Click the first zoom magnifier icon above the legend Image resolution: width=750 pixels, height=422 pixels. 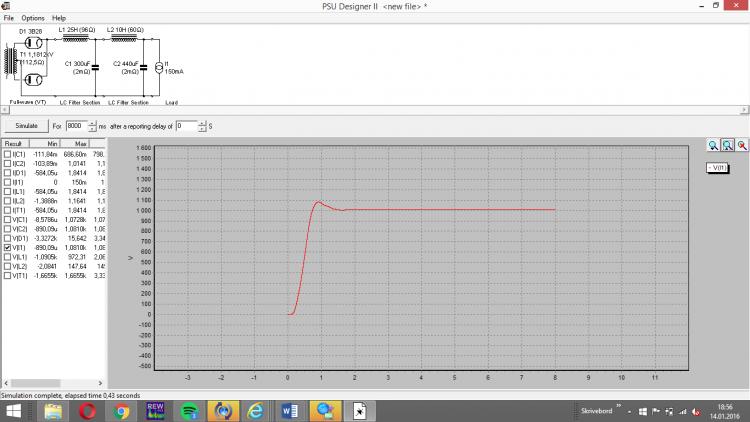point(713,145)
